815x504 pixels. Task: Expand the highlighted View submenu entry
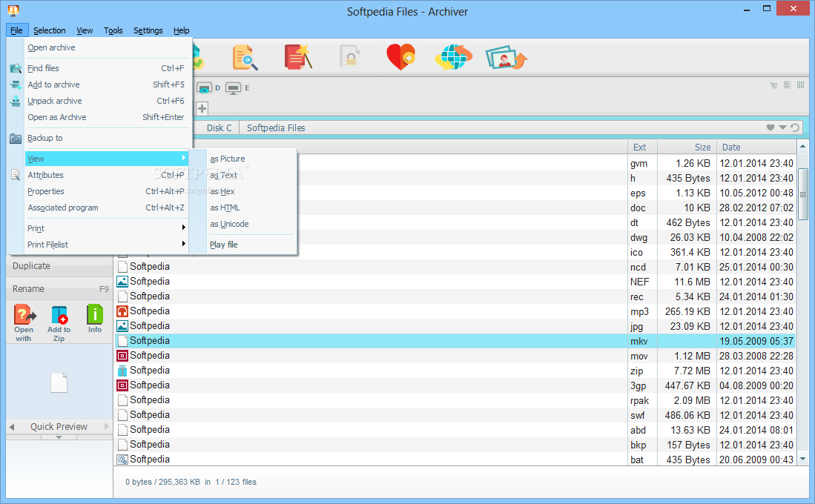(107, 159)
